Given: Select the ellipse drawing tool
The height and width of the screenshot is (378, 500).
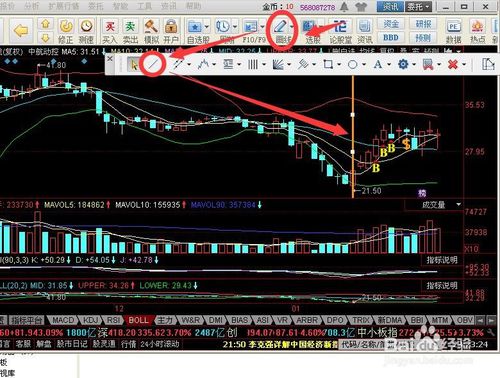Looking at the screenshot, I should [353, 64].
